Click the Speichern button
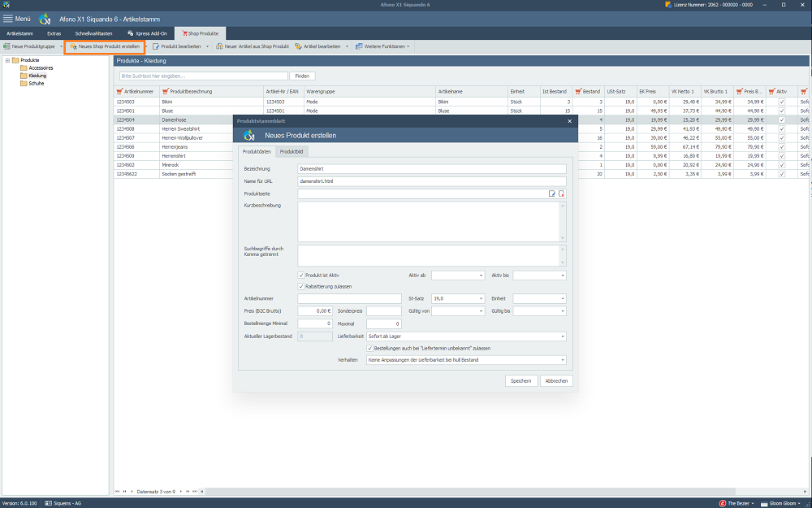812x508 pixels. click(521, 381)
